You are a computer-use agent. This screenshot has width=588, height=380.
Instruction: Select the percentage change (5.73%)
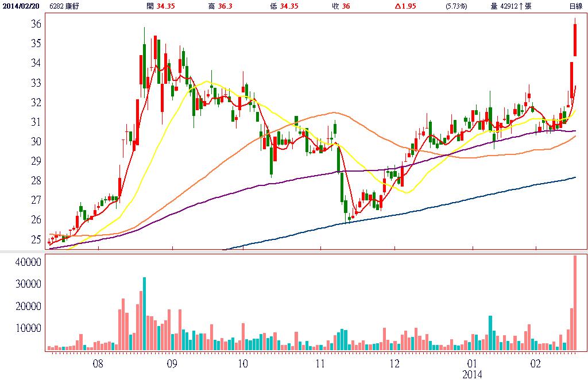[x=457, y=6]
